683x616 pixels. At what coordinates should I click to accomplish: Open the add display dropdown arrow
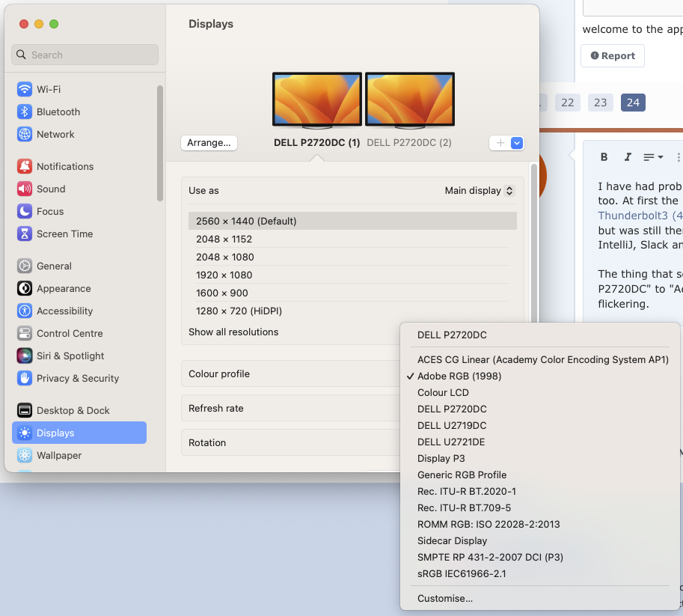[x=517, y=143]
